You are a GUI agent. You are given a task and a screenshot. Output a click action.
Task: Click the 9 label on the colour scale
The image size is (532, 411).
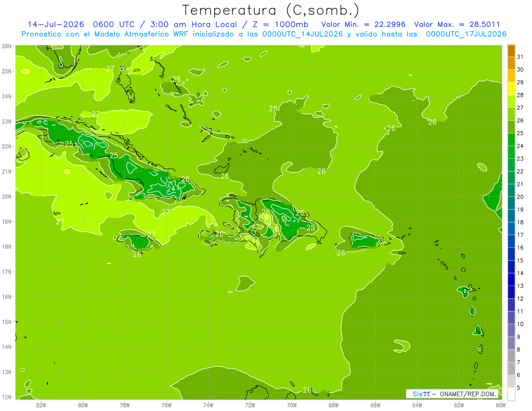point(519,337)
